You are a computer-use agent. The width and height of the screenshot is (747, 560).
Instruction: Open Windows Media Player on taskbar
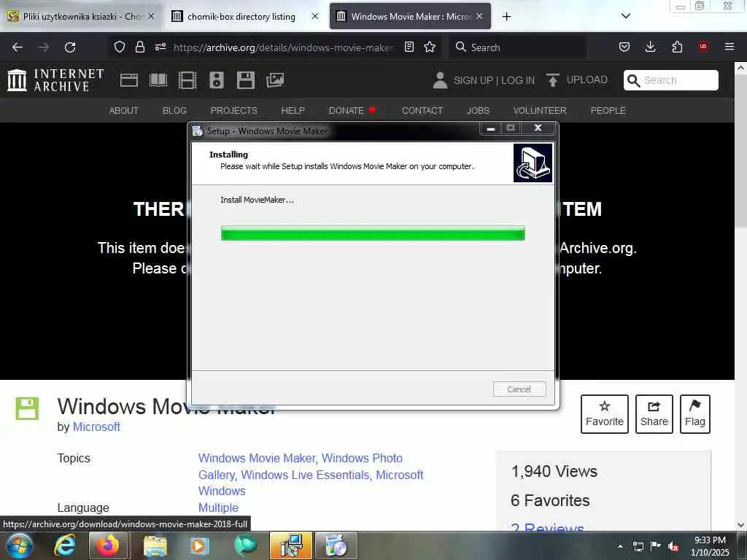200,546
